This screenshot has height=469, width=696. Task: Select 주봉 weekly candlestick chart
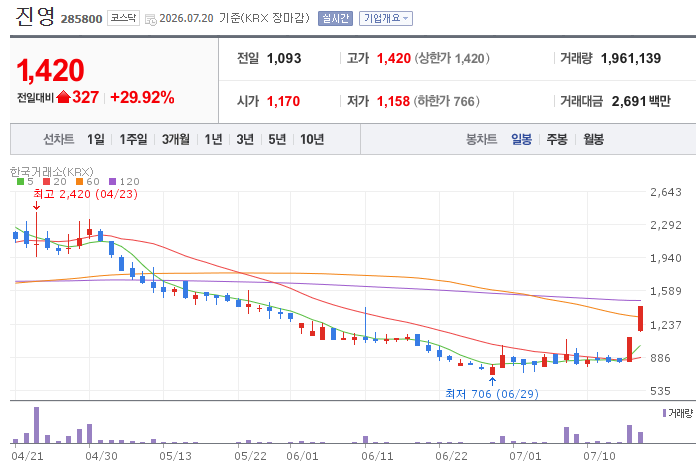click(x=557, y=139)
